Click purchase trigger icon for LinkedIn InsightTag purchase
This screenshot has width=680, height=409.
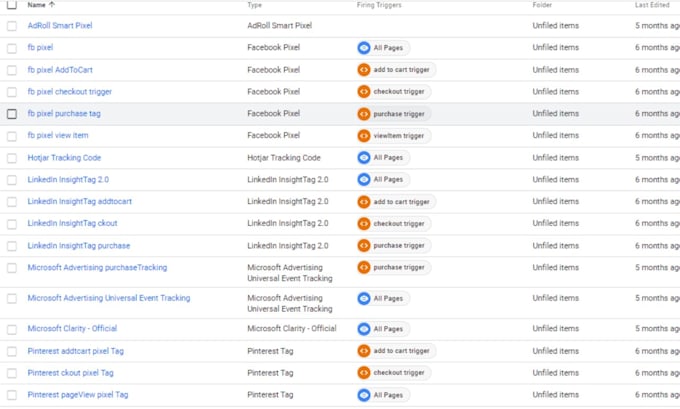364,245
